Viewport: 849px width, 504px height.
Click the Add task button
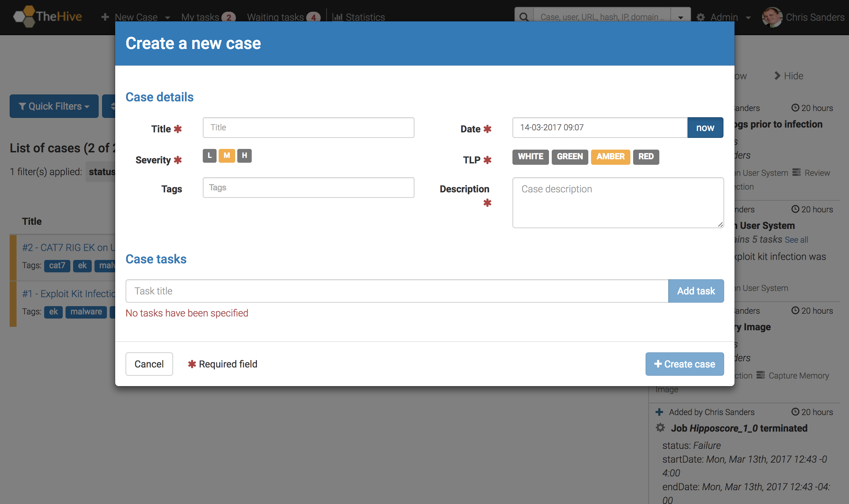[x=696, y=290]
